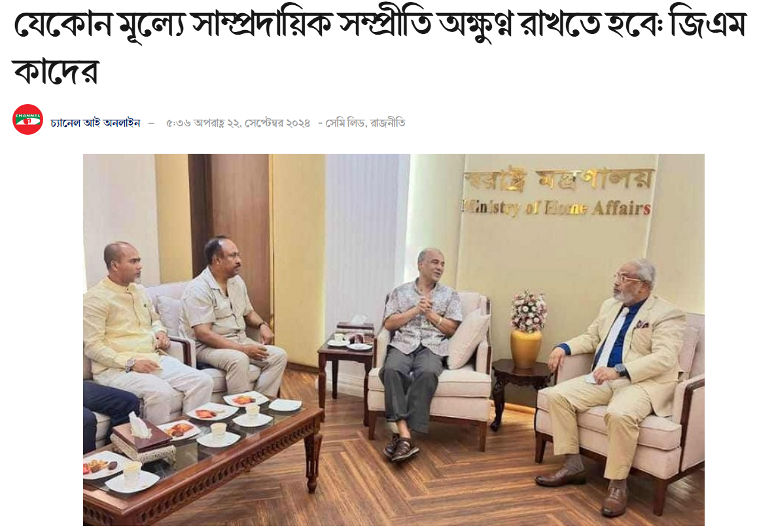Open the চ্যানেল আই অনলাইন author link
The image size is (757, 532).
tap(95, 123)
